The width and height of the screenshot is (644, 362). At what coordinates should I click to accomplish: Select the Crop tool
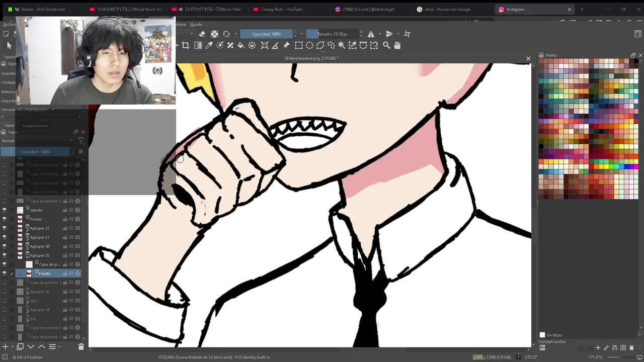pos(186,45)
